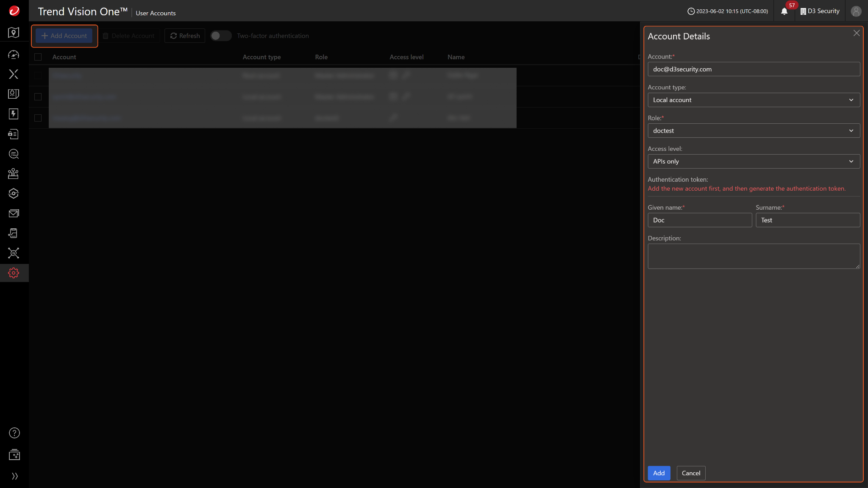Click the blue Add button

coord(659,473)
